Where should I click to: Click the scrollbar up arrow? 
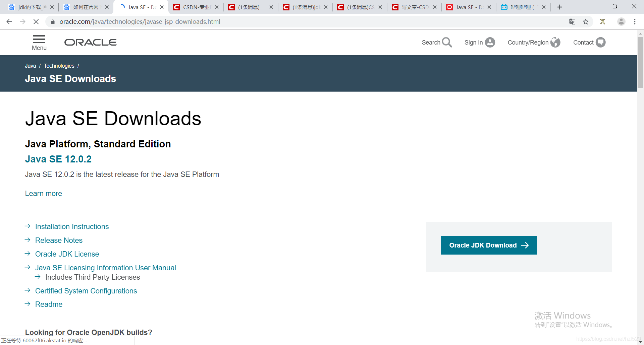(640, 33)
